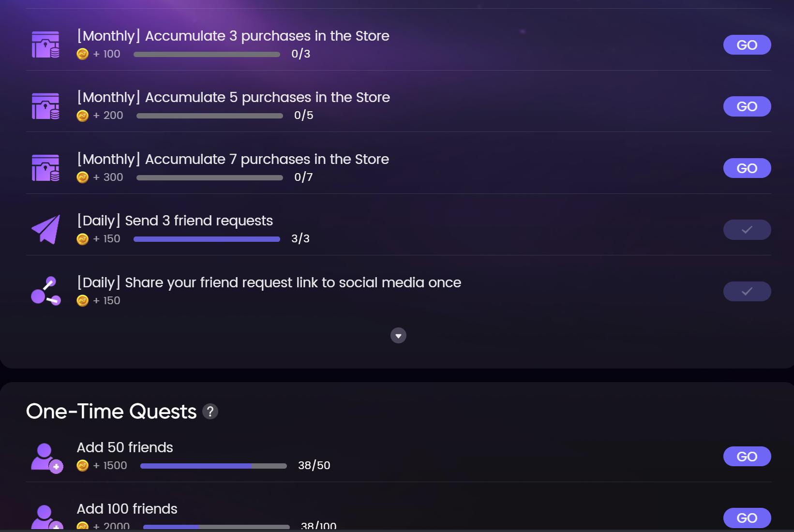Click the store icon for 5 purchases quest
Screen dimensions: 794x532
point(45,106)
